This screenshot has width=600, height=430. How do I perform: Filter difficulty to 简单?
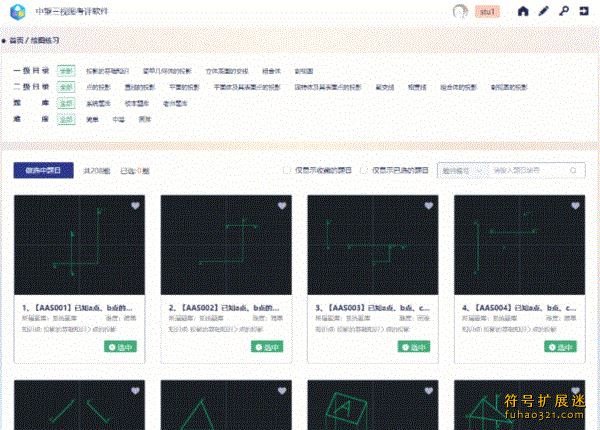[92, 119]
